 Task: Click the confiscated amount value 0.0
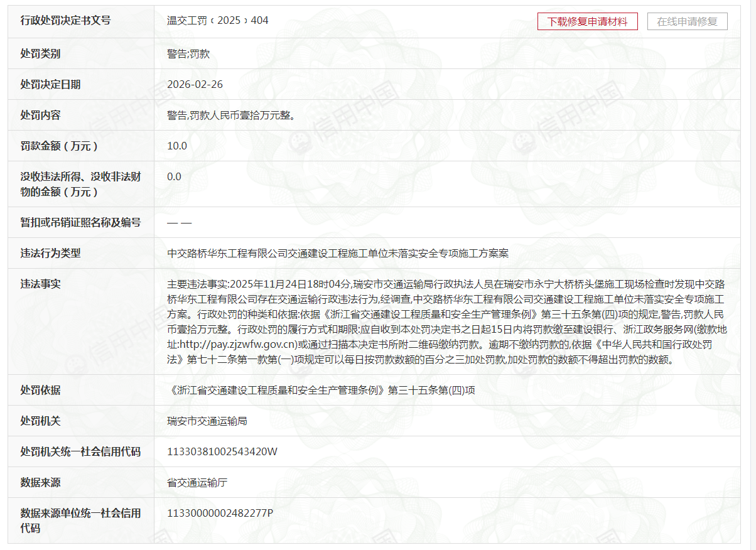click(x=174, y=177)
